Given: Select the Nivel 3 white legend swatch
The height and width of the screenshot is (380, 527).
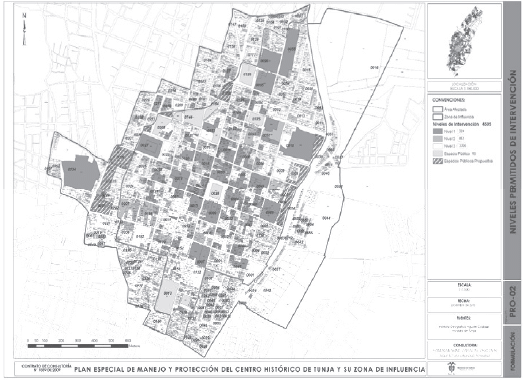Looking at the screenshot, I should click(437, 146).
